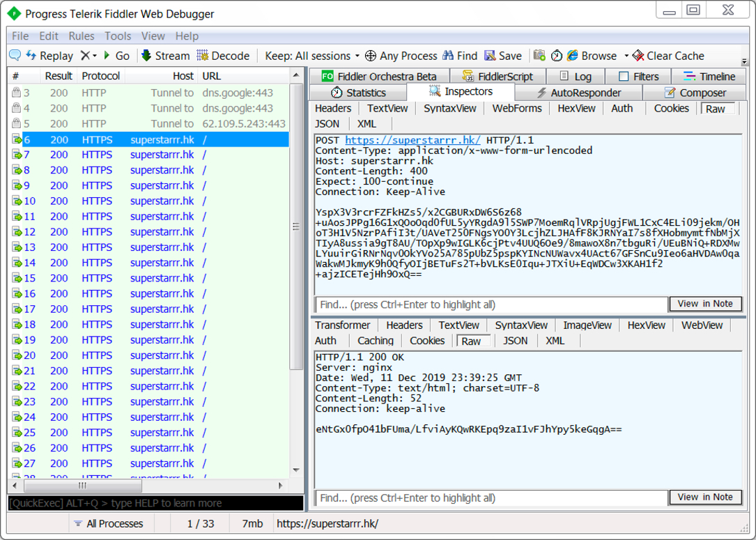Open the Filters tab
The image size is (756, 540).
[638, 77]
